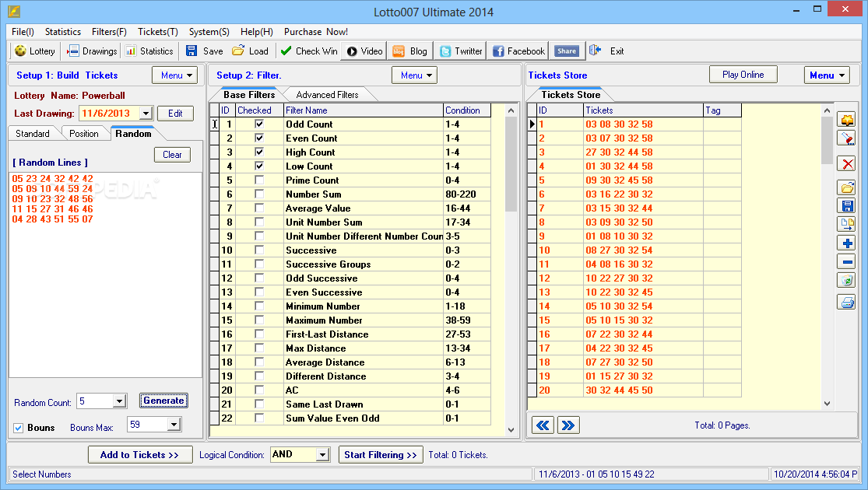
Task: Expand the Logical Condition AND dropdown
Action: point(322,454)
